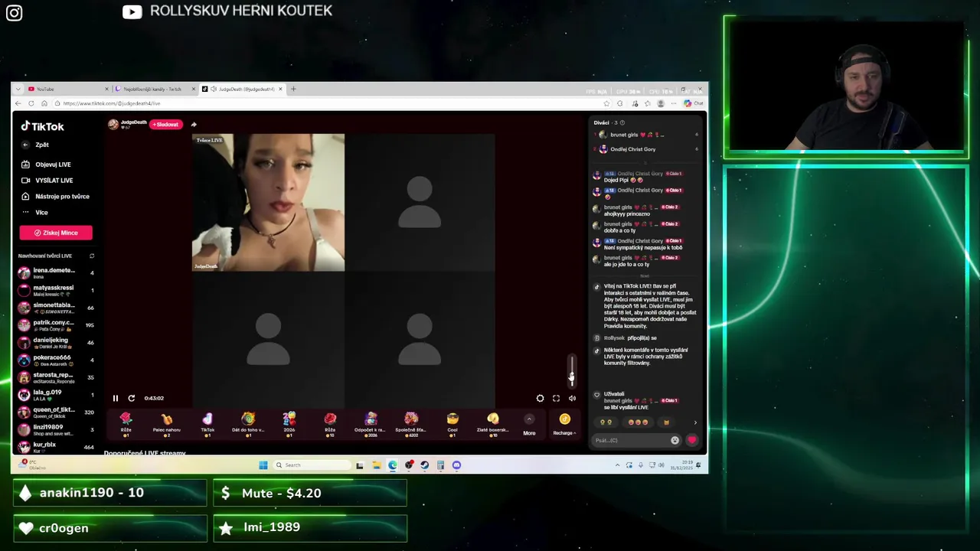Open pokerace666 suggested live creator
This screenshot has height=551, width=980.
[x=56, y=360]
